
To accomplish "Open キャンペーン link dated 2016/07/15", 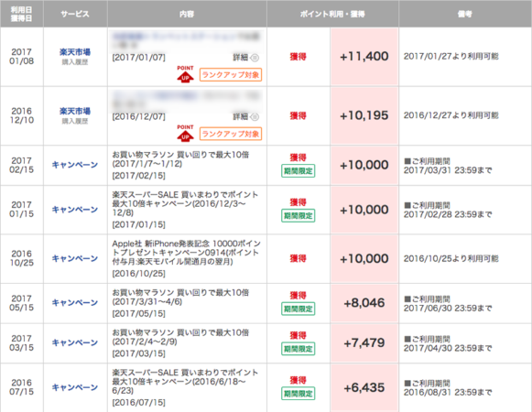I will (x=75, y=387).
